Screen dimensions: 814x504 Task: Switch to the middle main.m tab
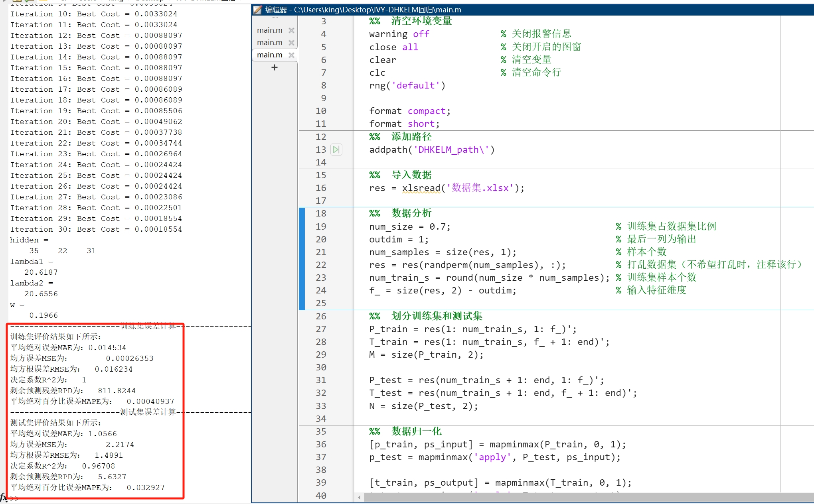point(270,43)
